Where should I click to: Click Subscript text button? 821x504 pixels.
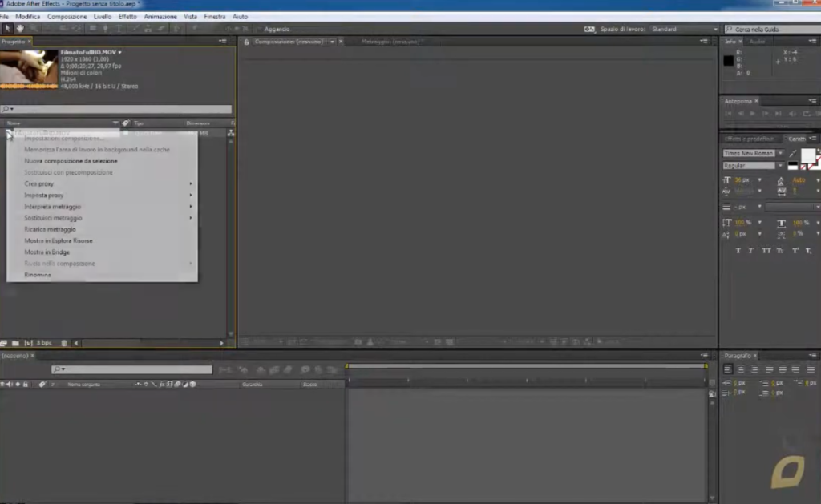[808, 251]
